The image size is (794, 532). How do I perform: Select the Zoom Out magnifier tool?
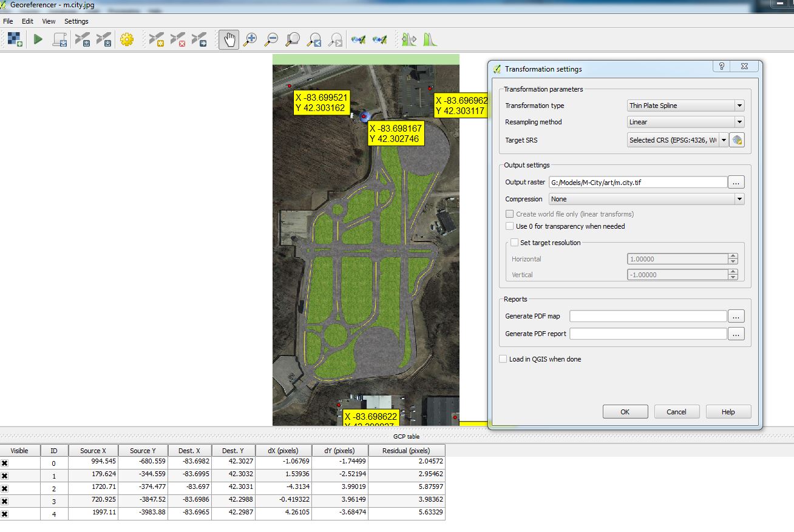(x=271, y=40)
